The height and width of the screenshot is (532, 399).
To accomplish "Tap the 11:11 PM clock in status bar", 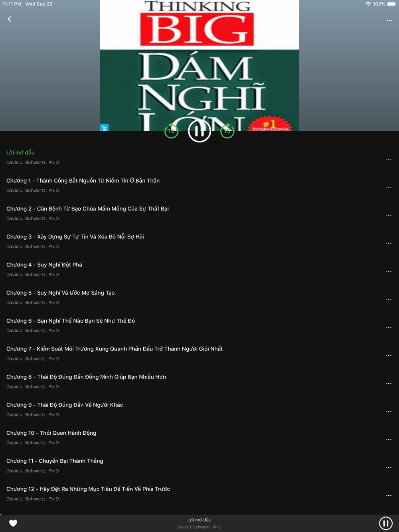I will pyautogui.click(x=12, y=4).
